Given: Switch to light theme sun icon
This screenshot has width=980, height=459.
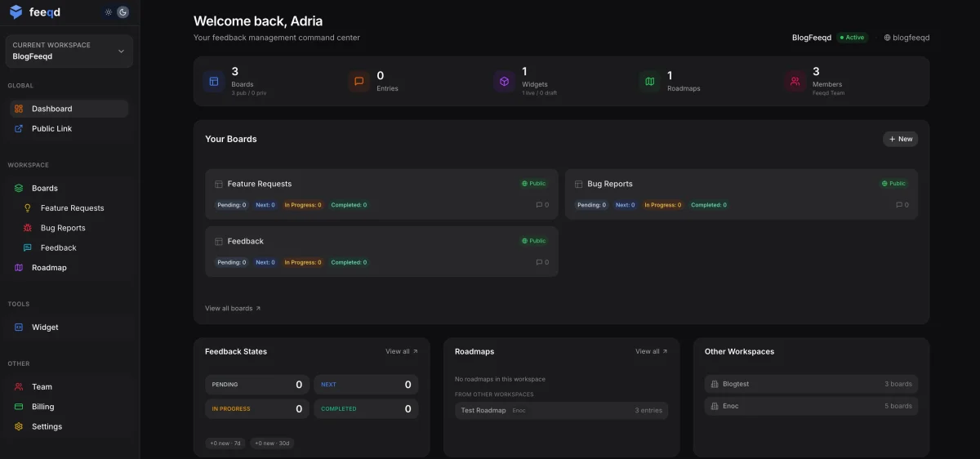Looking at the screenshot, I should point(109,12).
